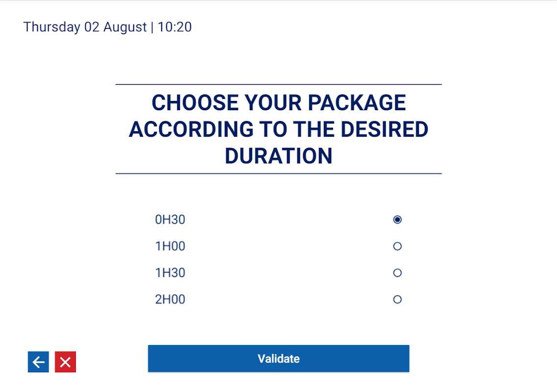Click the 'Thursday 02 August' date text
557x392 pixels.
pos(85,27)
